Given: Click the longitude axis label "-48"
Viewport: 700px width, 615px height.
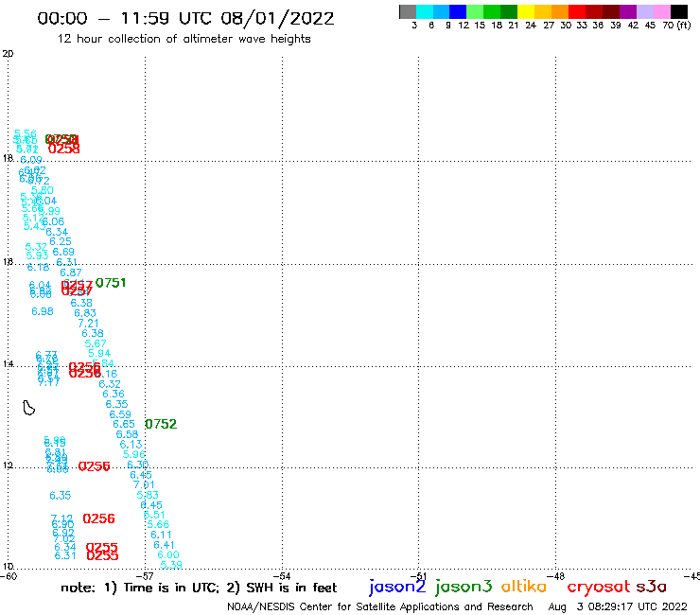Looking at the screenshot, I should (x=556, y=576).
